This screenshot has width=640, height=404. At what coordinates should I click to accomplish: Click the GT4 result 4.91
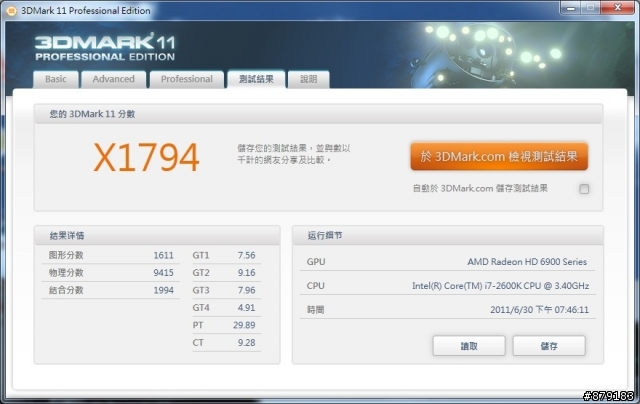(247, 308)
